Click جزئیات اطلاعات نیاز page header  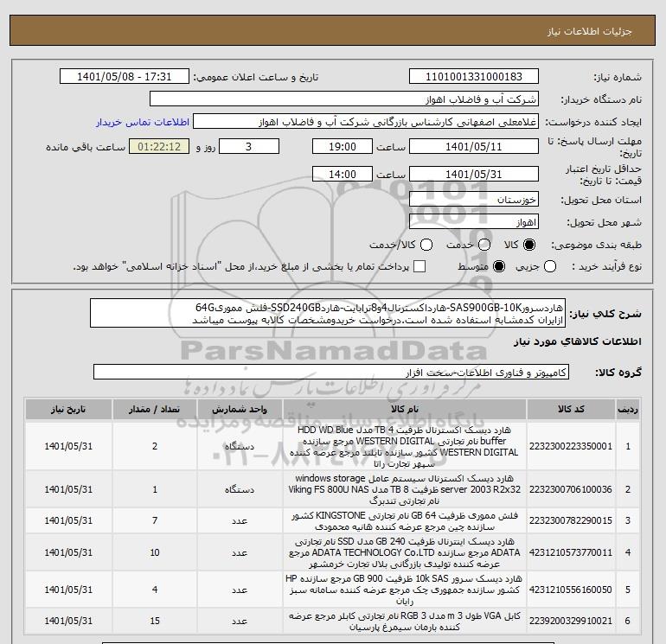click(x=590, y=31)
